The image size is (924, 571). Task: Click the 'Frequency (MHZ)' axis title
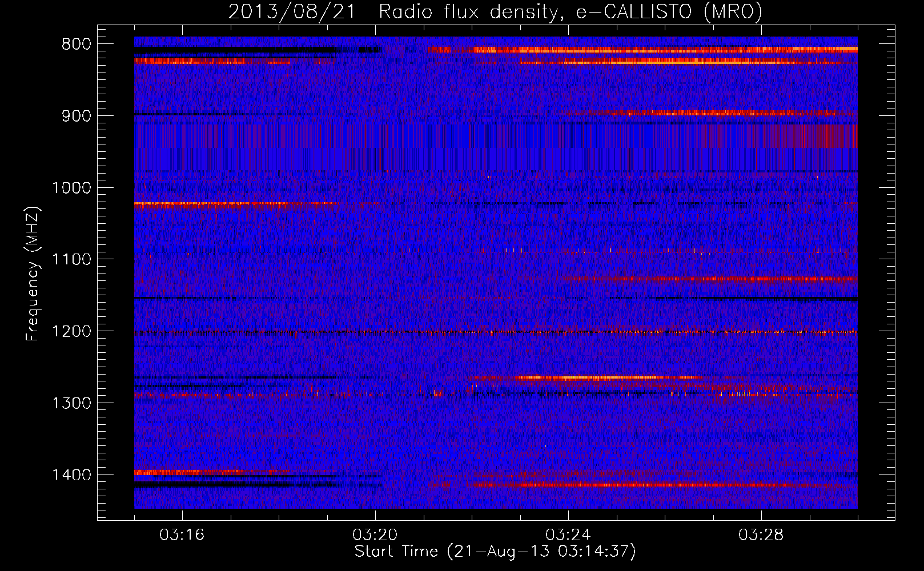coord(33,274)
